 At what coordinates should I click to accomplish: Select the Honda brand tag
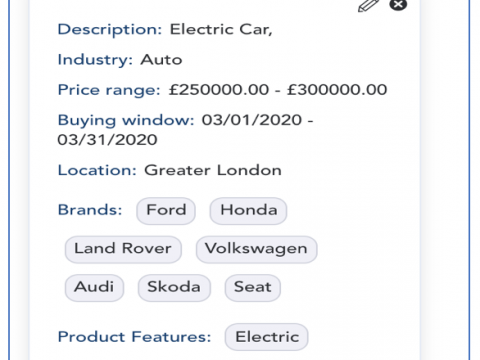[x=248, y=211]
